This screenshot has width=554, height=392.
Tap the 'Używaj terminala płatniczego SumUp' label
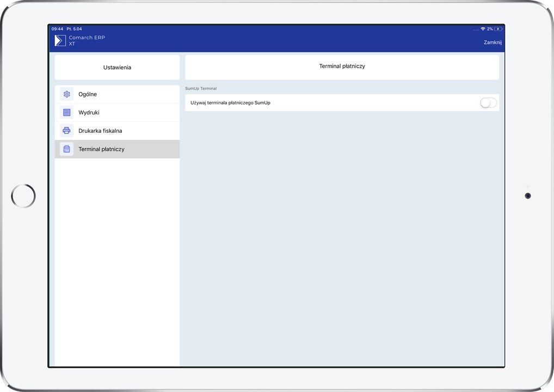pyautogui.click(x=230, y=103)
